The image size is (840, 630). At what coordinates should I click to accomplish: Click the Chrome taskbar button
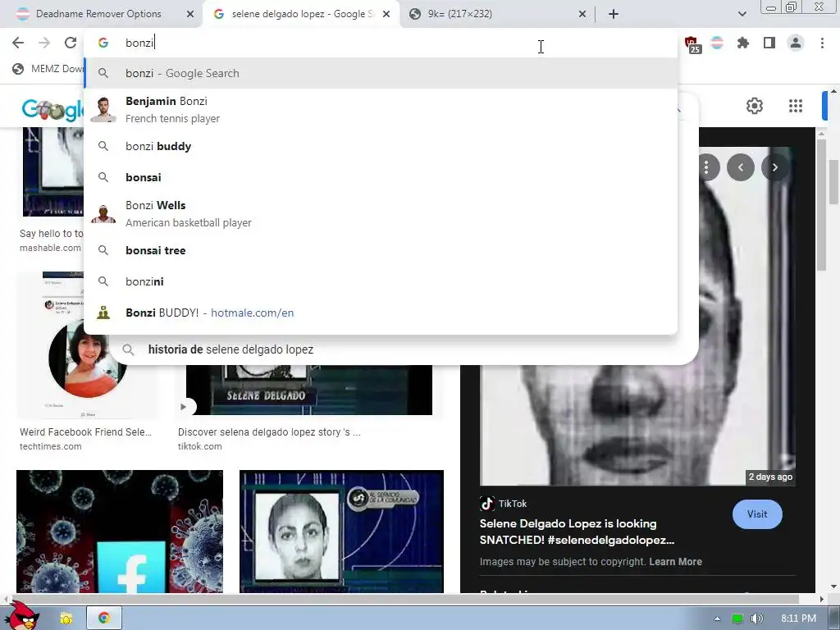click(x=104, y=619)
